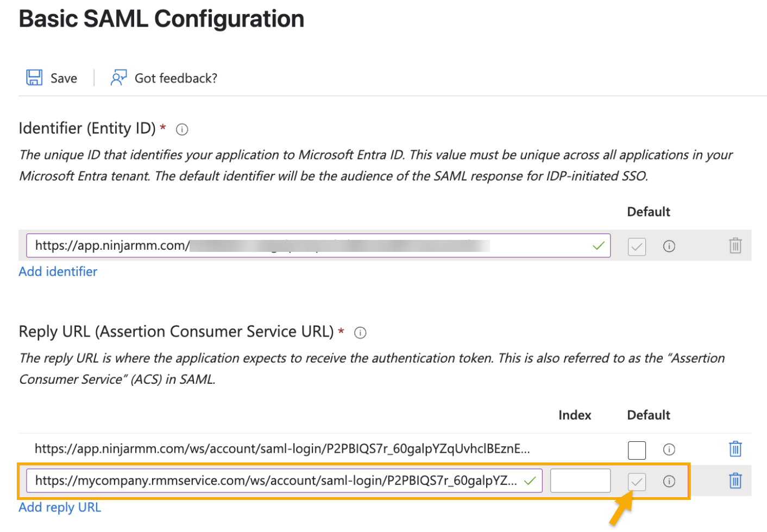Screen dimensions: 767x532
Task: Click the green checkmark in the identifier field
Action: [x=598, y=246]
